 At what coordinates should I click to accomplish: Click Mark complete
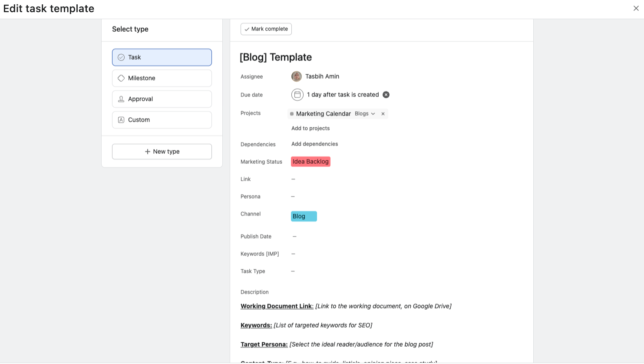pos(266,29)
